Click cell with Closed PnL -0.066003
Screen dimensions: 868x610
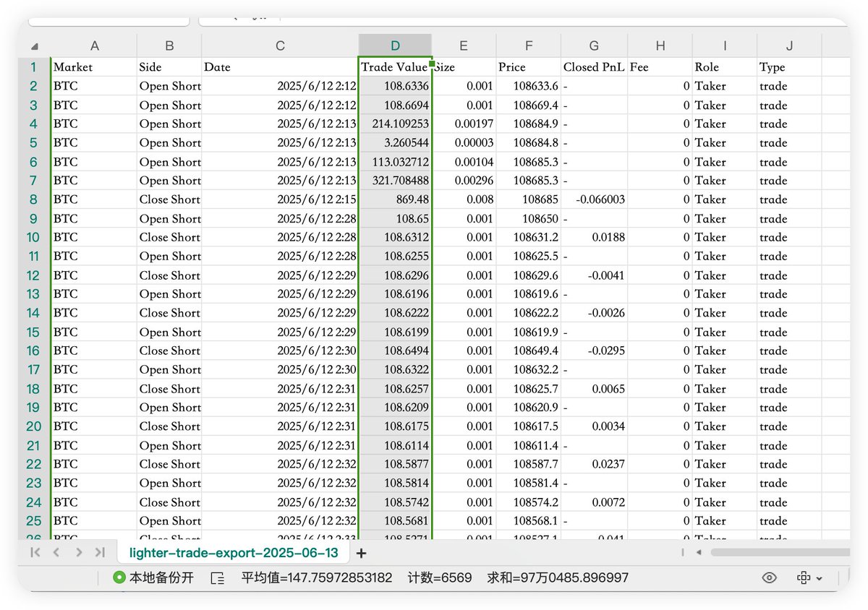coord(594,199)
